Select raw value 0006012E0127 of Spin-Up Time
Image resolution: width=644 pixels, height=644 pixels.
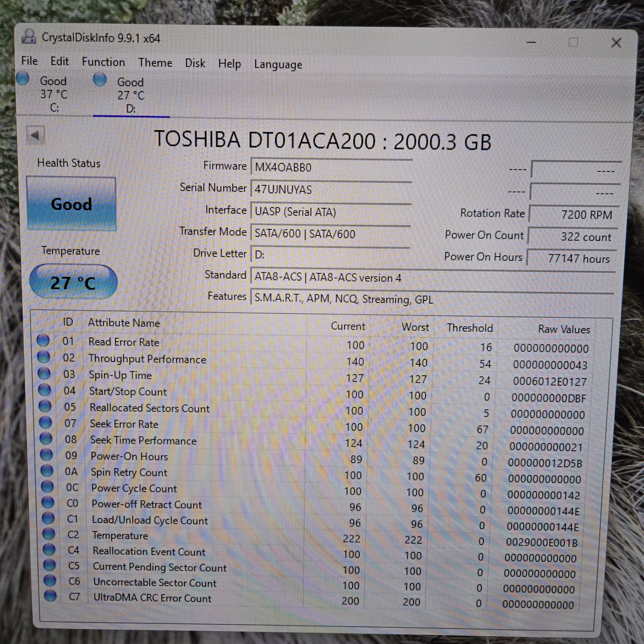click(x=550, y=381)
